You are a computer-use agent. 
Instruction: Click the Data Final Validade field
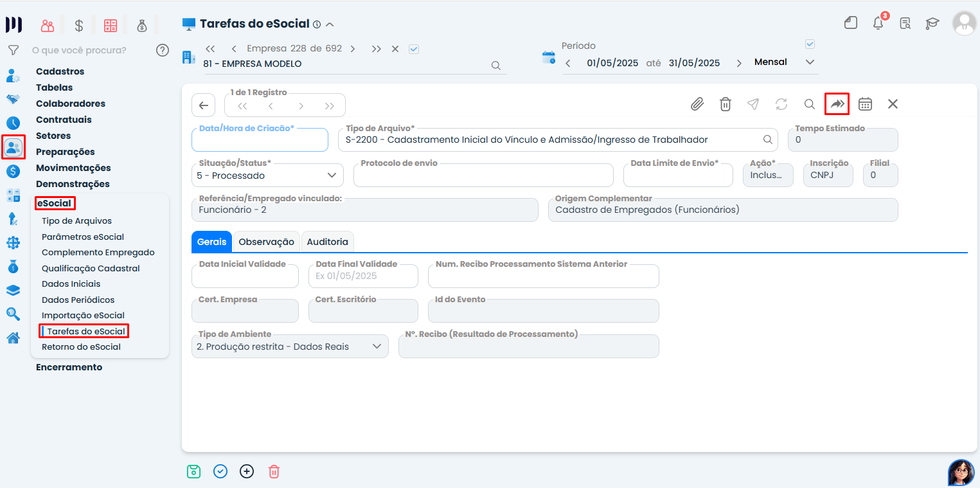pos(363,276)
